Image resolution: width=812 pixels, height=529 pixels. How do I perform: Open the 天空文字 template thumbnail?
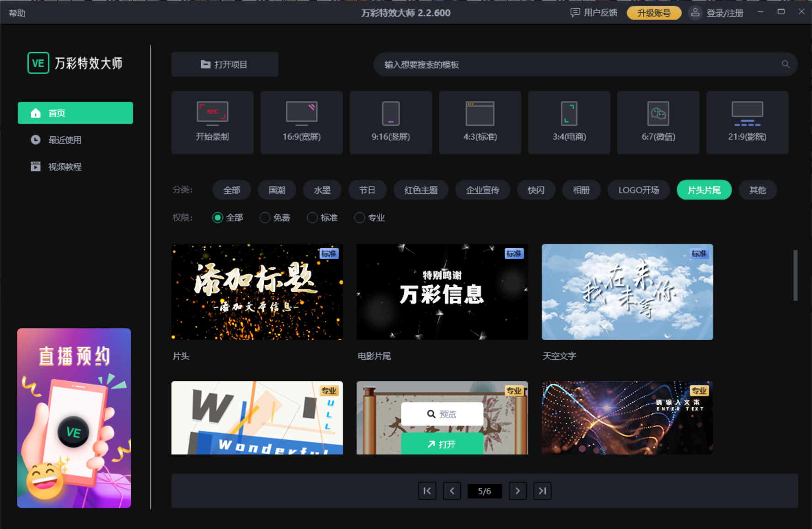click(x=627, y=292)
